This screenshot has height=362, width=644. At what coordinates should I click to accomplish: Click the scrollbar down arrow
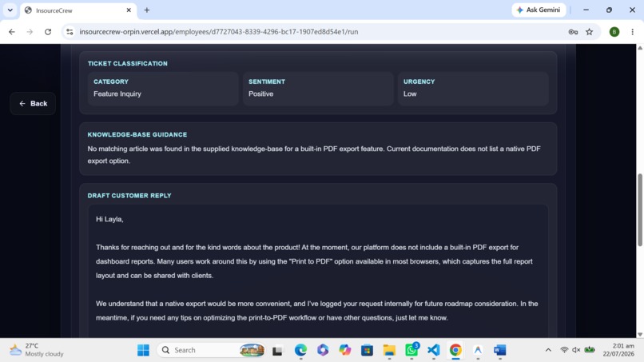click(x=640, y=335)
